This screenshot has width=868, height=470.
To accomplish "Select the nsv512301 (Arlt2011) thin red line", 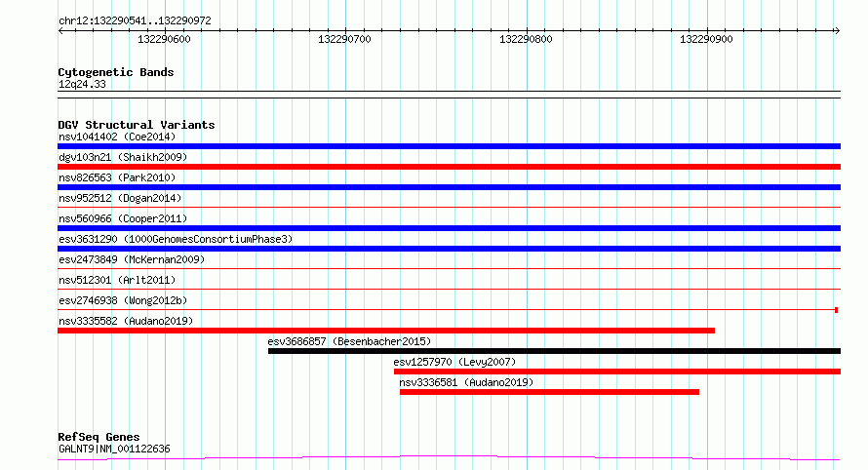I will [x=449, y=289].
